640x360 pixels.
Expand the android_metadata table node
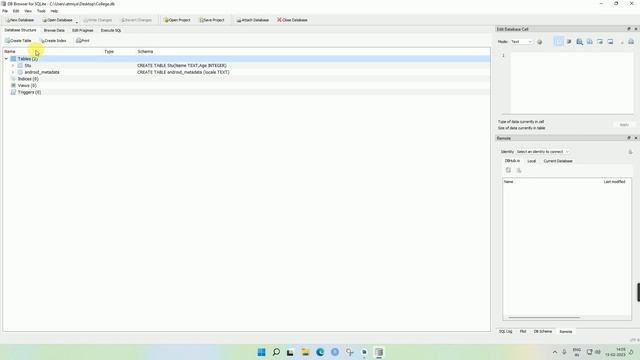(13, 72)
